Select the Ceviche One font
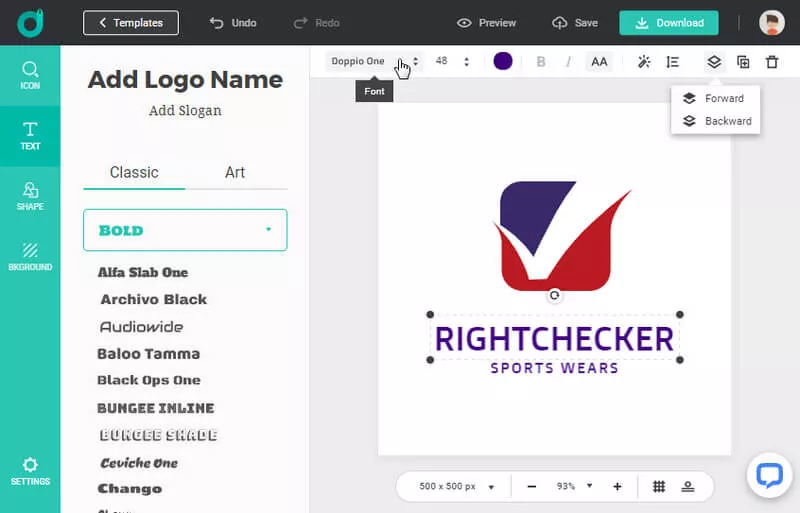Viewport: 800px width, 513px height. pos(139,463)
